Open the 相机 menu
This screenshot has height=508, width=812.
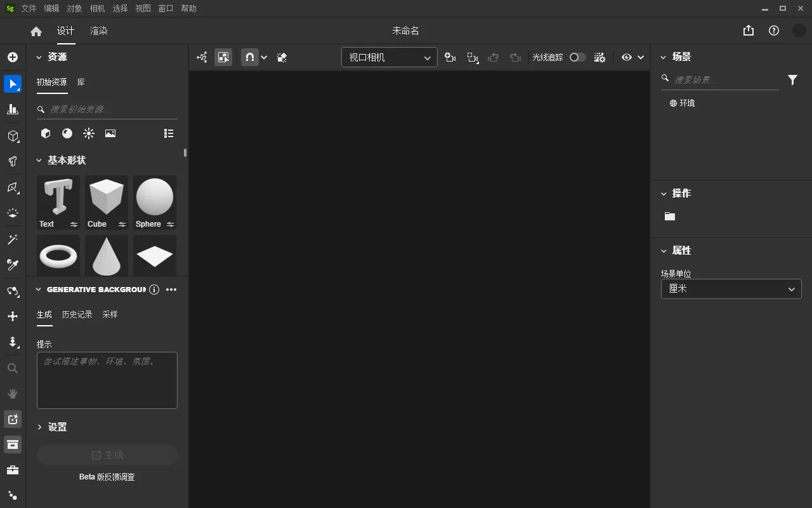click(97, 8)
